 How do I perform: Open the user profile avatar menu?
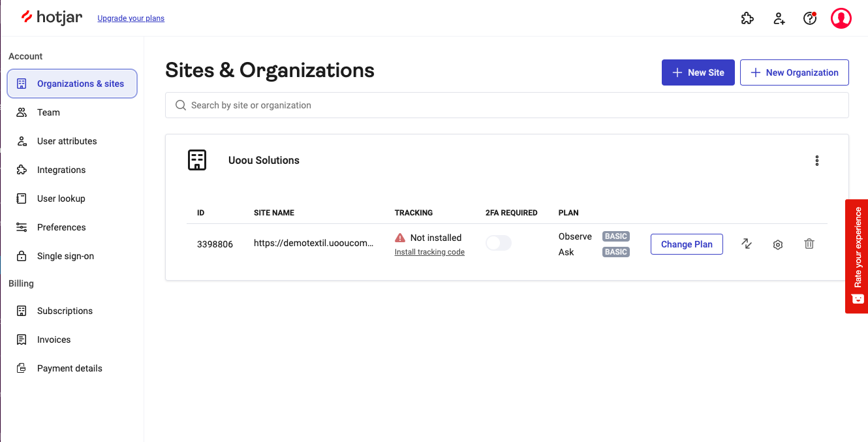tap(841, 18)
